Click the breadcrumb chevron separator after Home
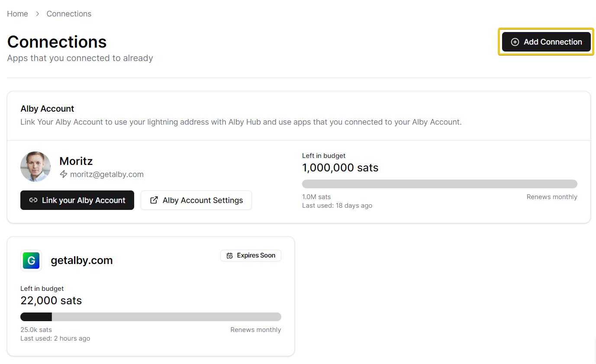596x364 pixels. coord(37,14)
